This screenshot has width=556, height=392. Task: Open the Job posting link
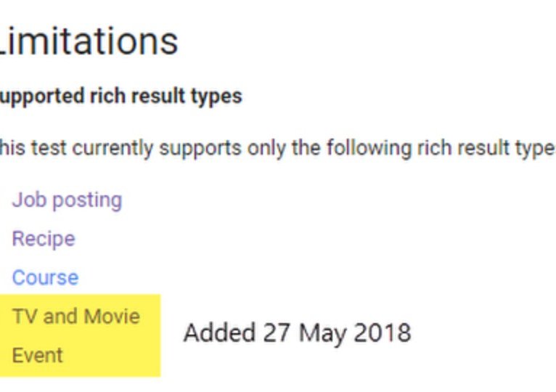[67, 200]
